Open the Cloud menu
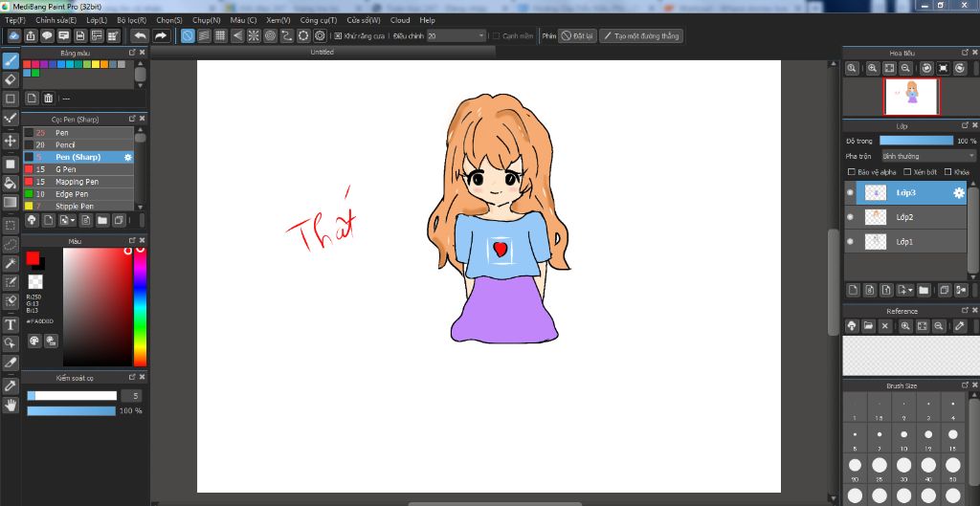 point(400,20)
